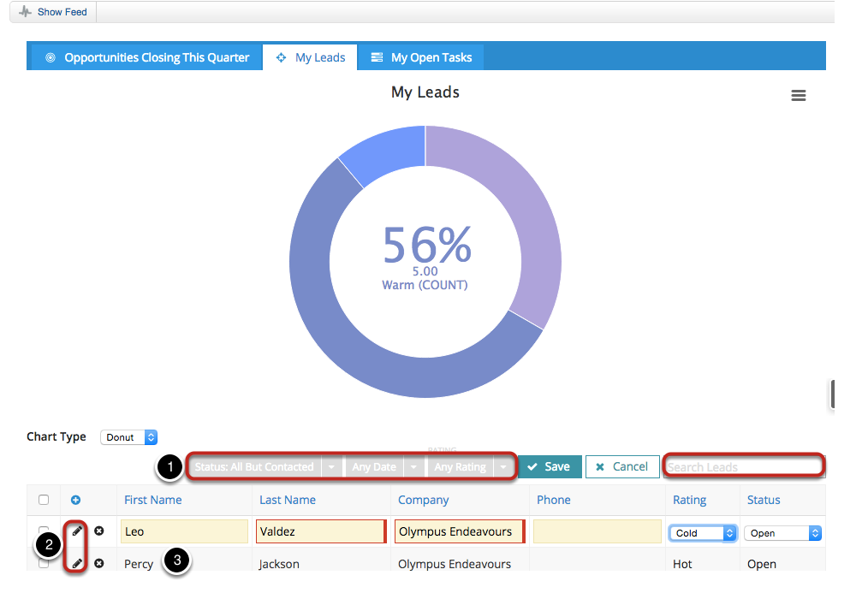Open the Status dropdown showing Open
The width and height of the screenshot is (868, 593).
tap(782, 533)
